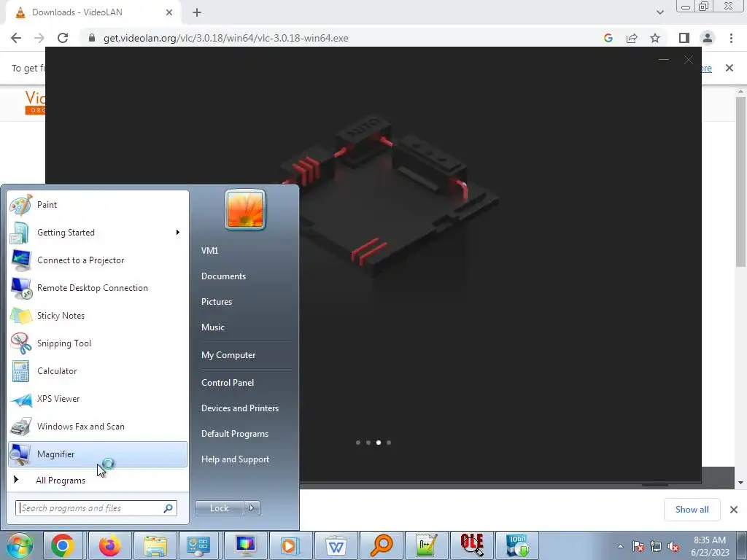Viewport: 747px width, 560px height.
Task: Open the tab search chevron
Action: [659, 12]
